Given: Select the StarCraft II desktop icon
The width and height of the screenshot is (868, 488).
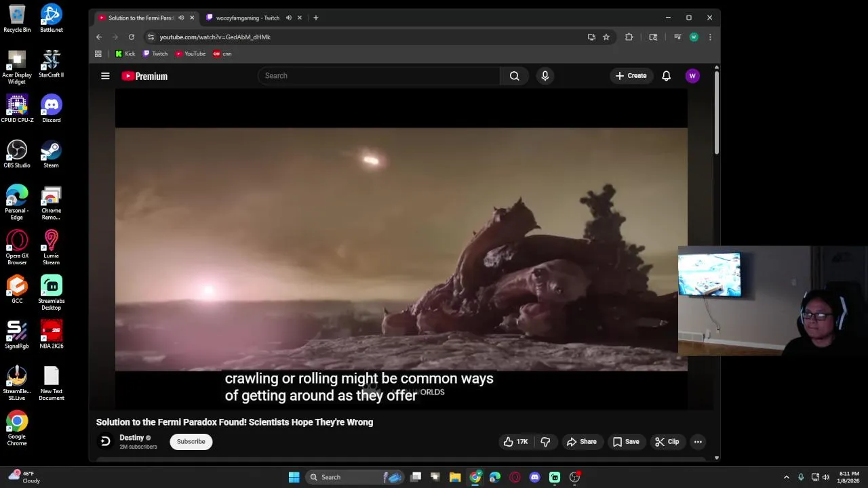Looking at the screenshot, I should click(51, 64).
